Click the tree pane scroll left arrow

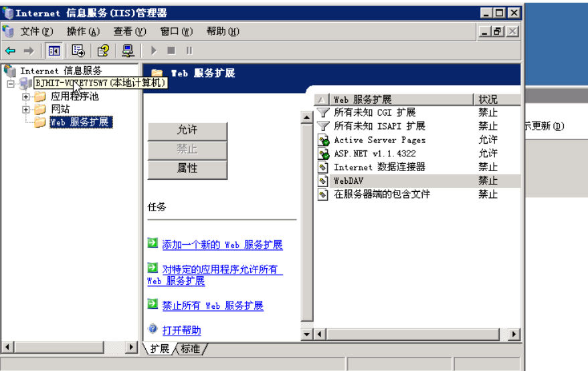click(7, 347)
